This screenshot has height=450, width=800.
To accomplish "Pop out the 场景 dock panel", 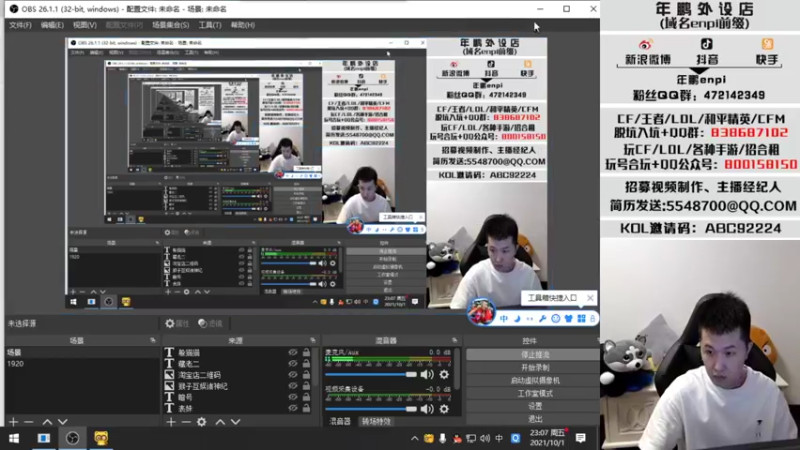I will (x=153, y=340).
